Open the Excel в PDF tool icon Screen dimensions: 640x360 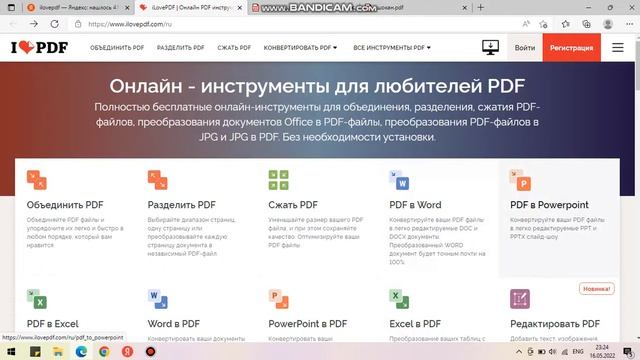point(399,299)
